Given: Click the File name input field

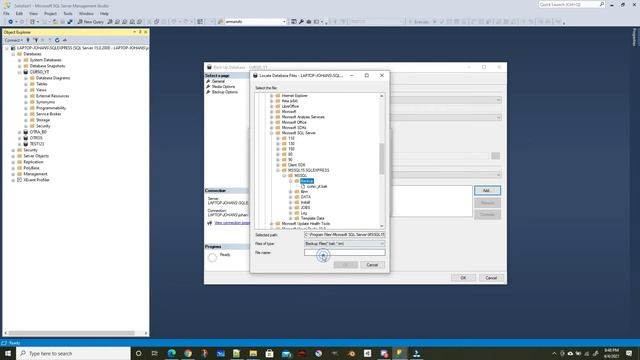Looking at the screenshot, I should tap(344, 253).
